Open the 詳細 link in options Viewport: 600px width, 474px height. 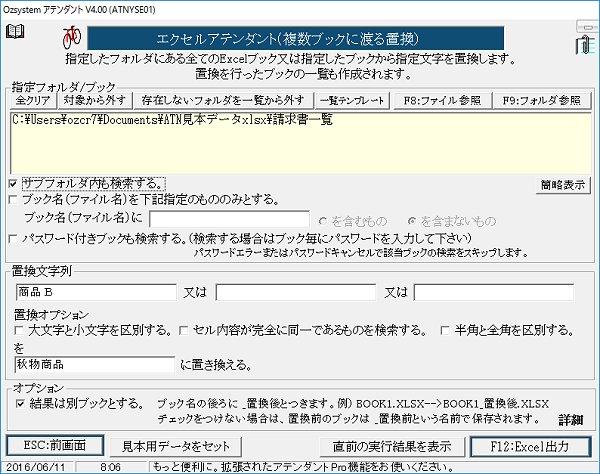(x=571, y=420)
